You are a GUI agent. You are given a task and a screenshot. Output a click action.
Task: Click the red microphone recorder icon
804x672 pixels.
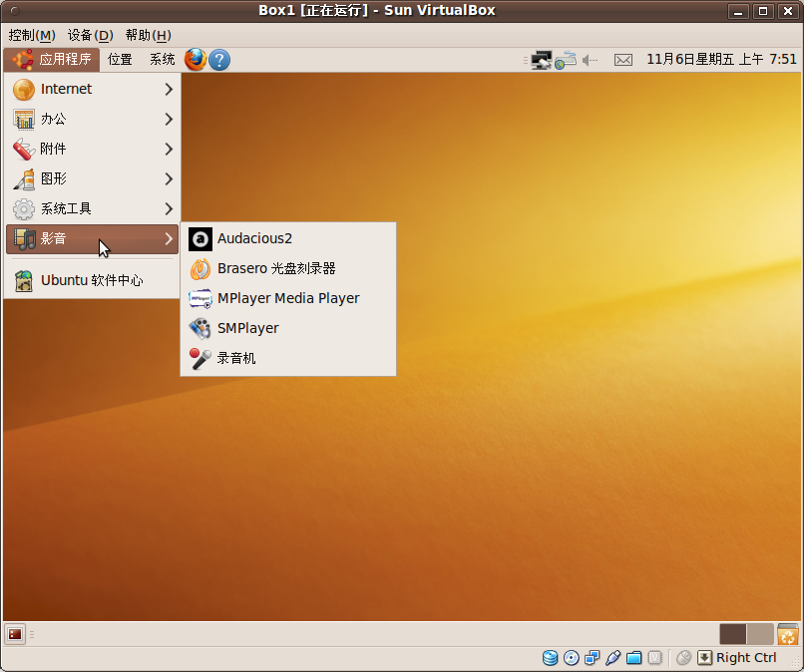(x=200, y=358)
